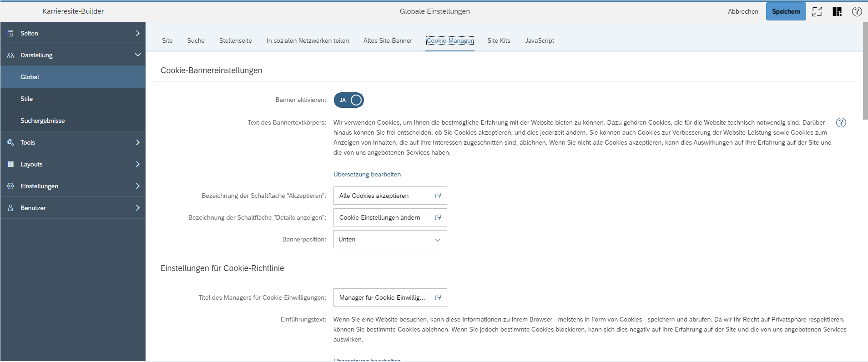Viewport: 868px width, 362px height.
Task: Click the Einstellungen gear icon in sidebar
Action: tap(10, 186)
